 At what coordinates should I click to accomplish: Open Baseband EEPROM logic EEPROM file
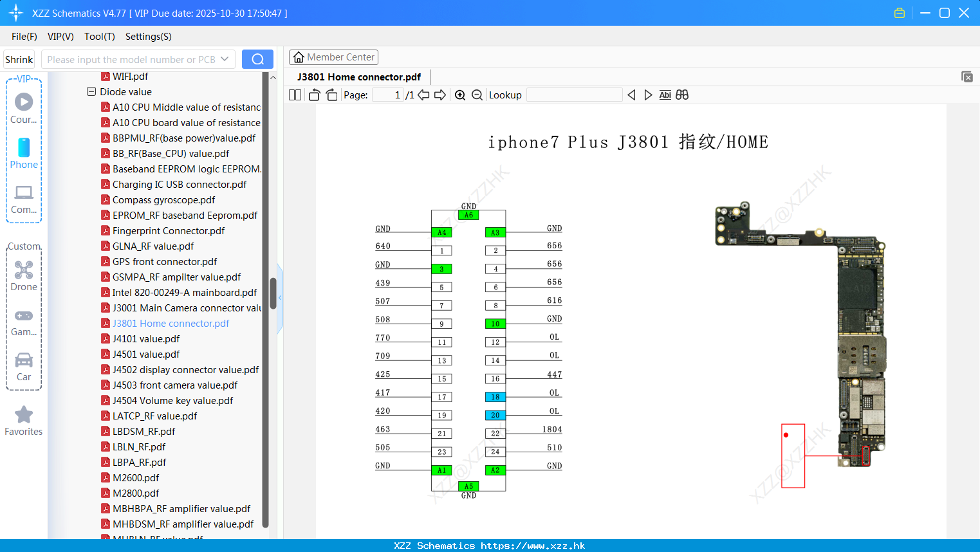tap(187, 169)
